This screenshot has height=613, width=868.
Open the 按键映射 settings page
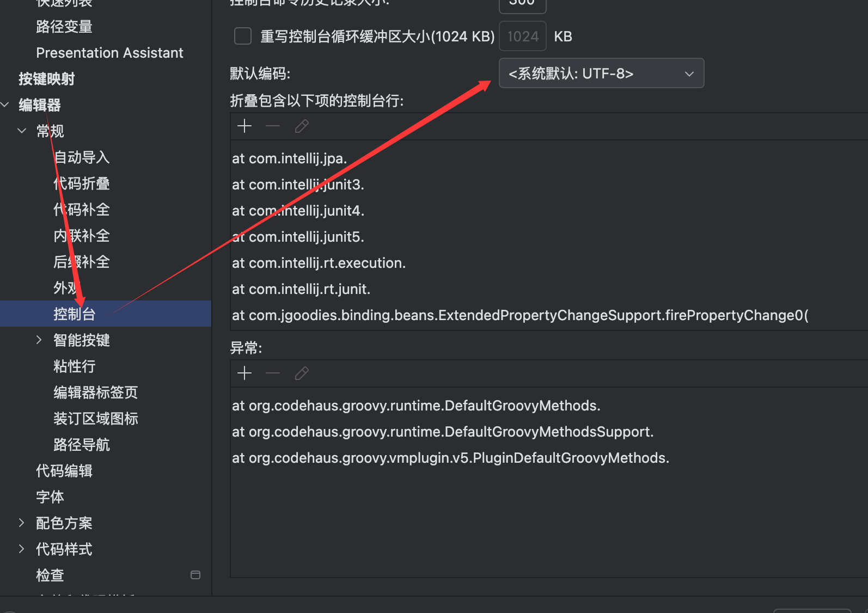(47, 79)
